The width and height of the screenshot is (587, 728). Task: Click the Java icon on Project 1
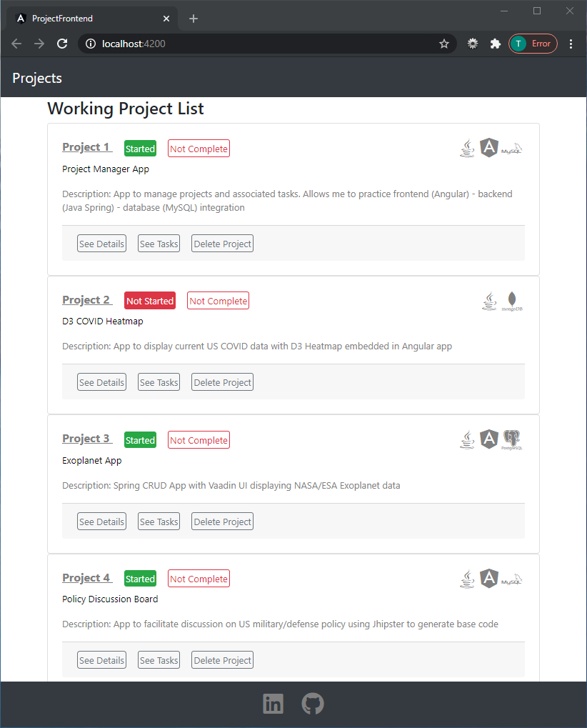[x=467, y=148]
